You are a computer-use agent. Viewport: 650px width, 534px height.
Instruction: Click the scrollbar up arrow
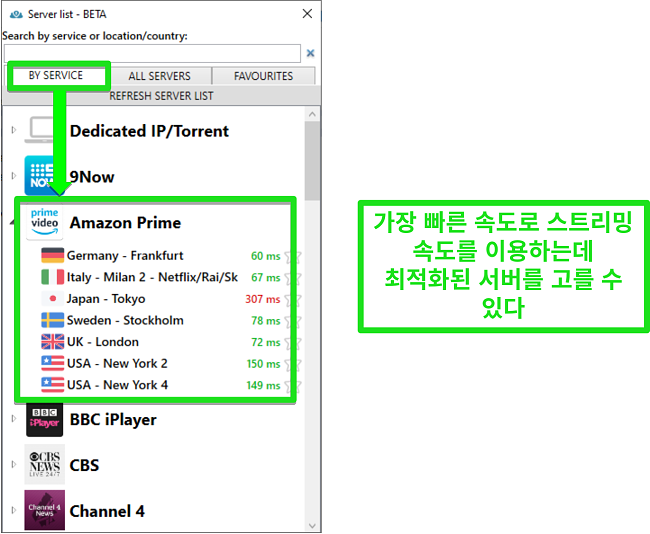(x=312, y=114)
